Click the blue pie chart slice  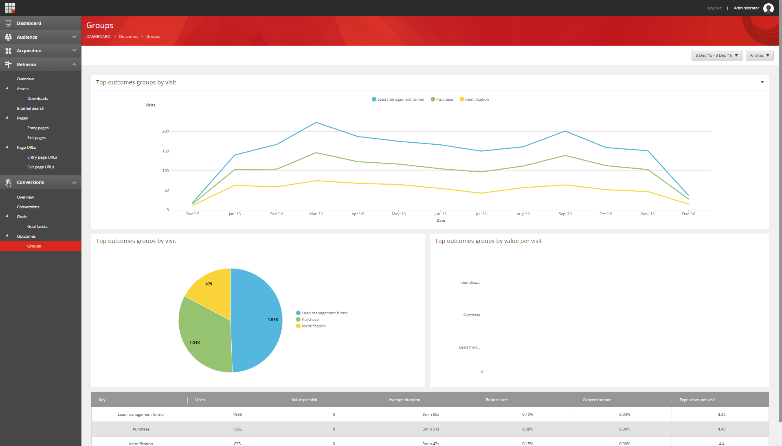click(x=257, y=320)
